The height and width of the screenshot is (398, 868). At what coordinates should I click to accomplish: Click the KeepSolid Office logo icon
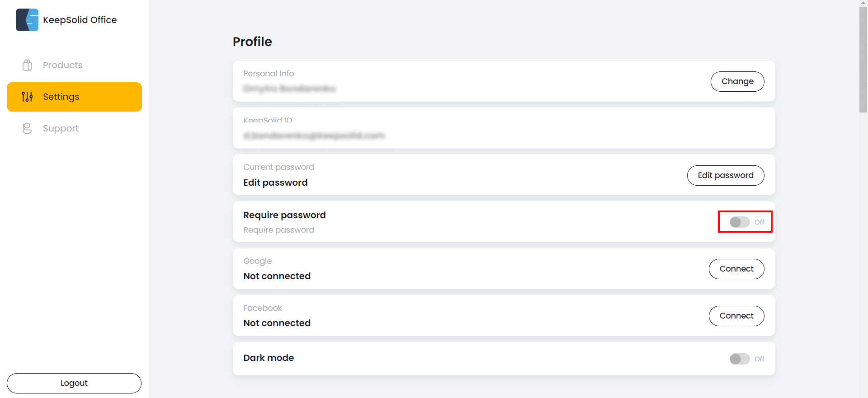pos(27,19)
